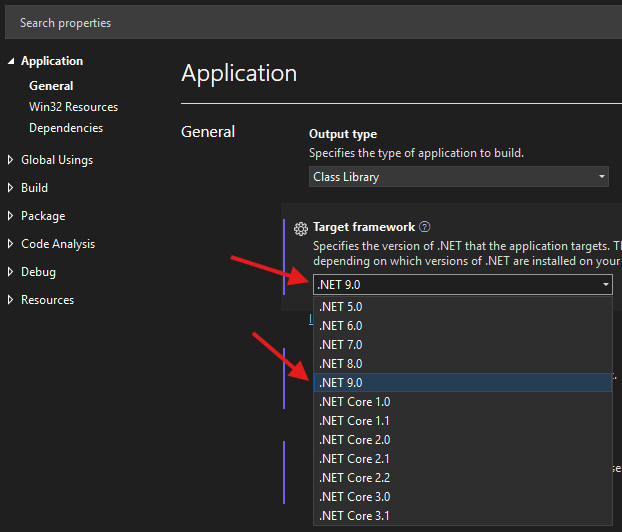Choose highlighted .NET 9.0 list option
Viewport: 622px width, 532px height.
463,383
